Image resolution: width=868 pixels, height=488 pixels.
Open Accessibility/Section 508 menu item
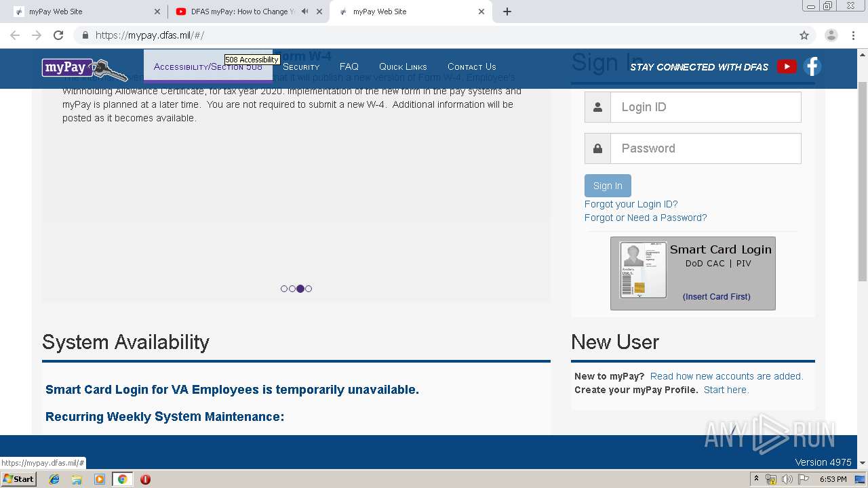coord(208,66)
